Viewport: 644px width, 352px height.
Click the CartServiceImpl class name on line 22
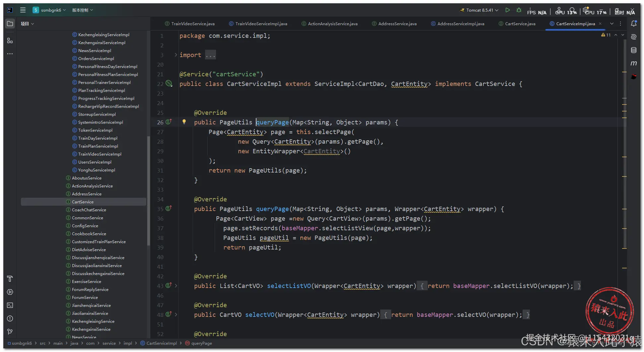pos(254,84)
